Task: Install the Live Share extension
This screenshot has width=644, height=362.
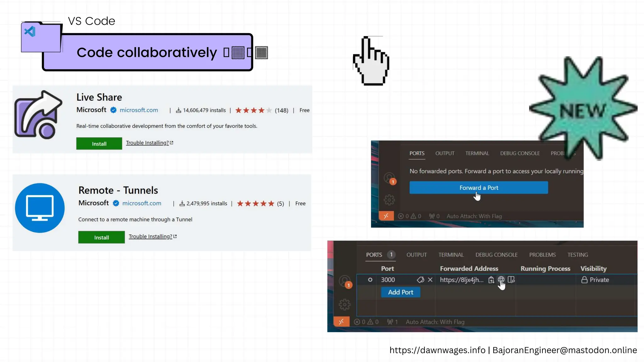Action: [99, 144]
